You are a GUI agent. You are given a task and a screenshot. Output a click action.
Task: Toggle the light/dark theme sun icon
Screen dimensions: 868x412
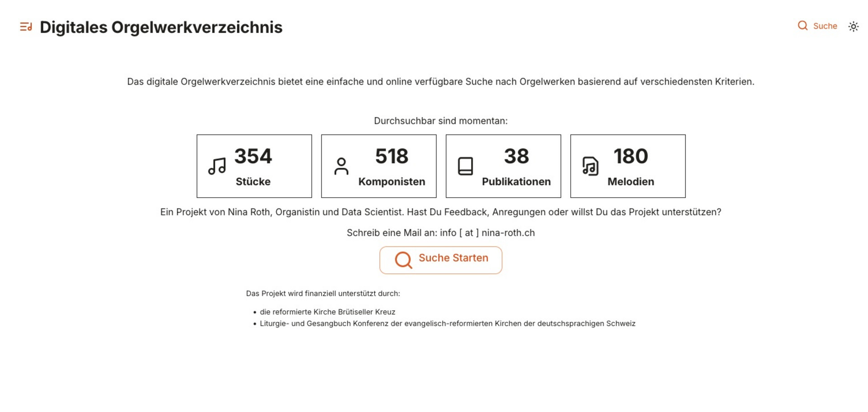tap(853, 27)
